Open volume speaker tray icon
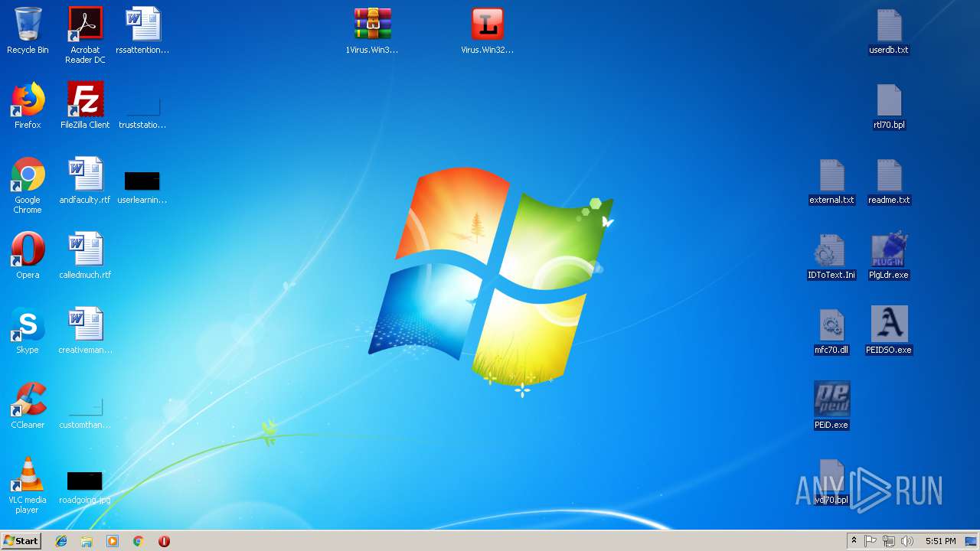980x551 pixels. tap(907, 541)
